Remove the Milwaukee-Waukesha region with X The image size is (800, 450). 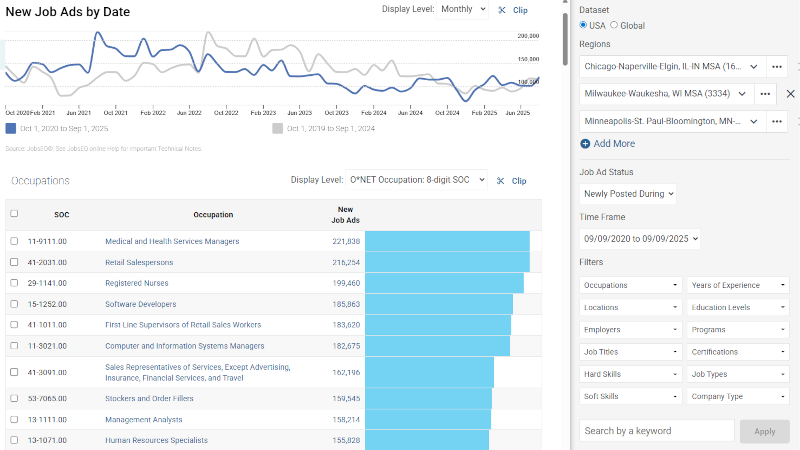click(790, 94)
